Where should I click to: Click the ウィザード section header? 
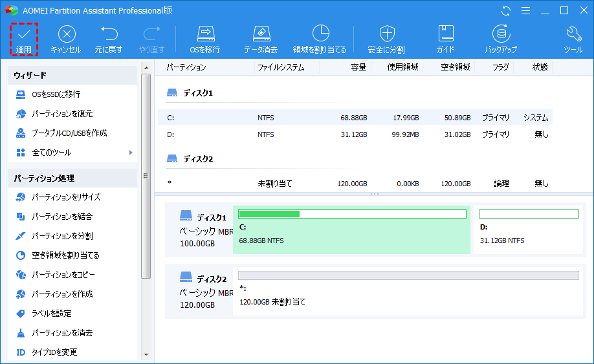[72, 75]
